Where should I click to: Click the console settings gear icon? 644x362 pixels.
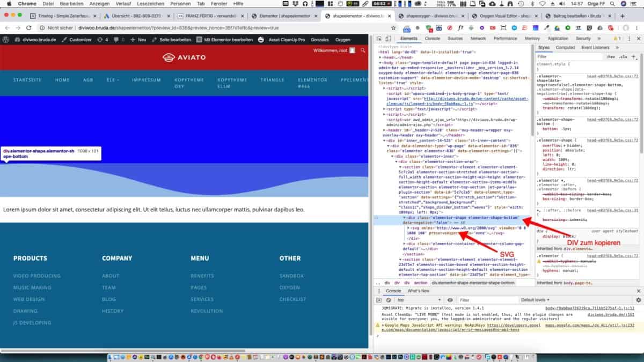[638, 300]
